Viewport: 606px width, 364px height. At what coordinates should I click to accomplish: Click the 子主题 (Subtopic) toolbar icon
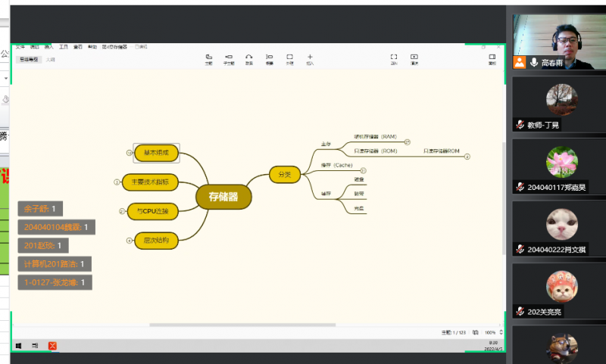point(229,58)
